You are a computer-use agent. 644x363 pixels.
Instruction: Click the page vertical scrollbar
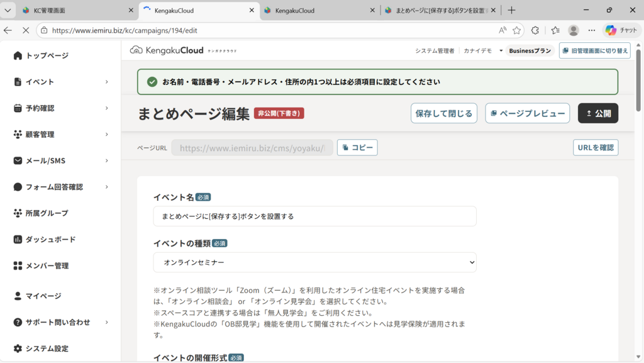click(x=639, y=189)
